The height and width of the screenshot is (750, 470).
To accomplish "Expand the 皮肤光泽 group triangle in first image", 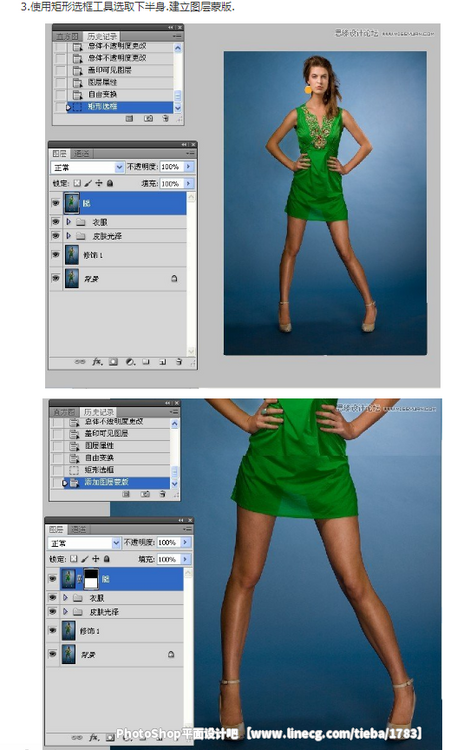I will pyautogui.click(x=68, y=236).
